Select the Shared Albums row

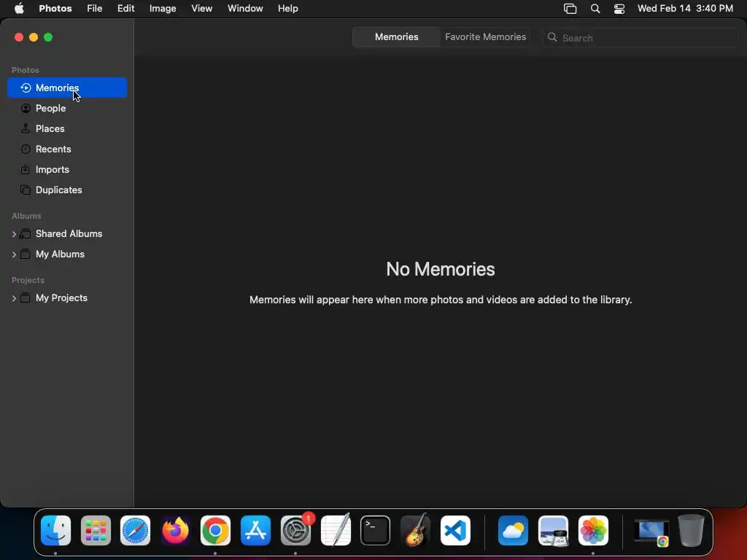point(67,234)
